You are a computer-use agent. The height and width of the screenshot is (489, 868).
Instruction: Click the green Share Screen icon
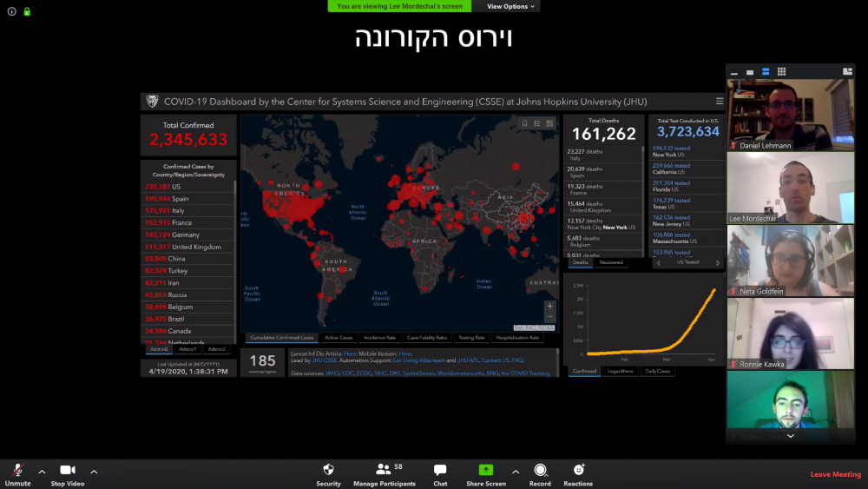[485, 470]
